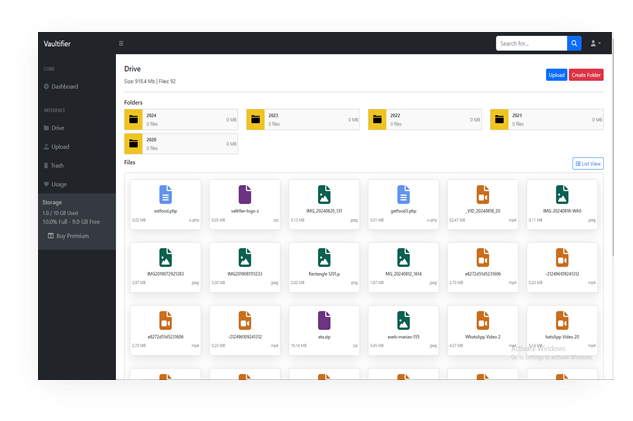633x421 pixels.
Task: Go to Dashboard in sidebar
Action: tap(61, 86)
